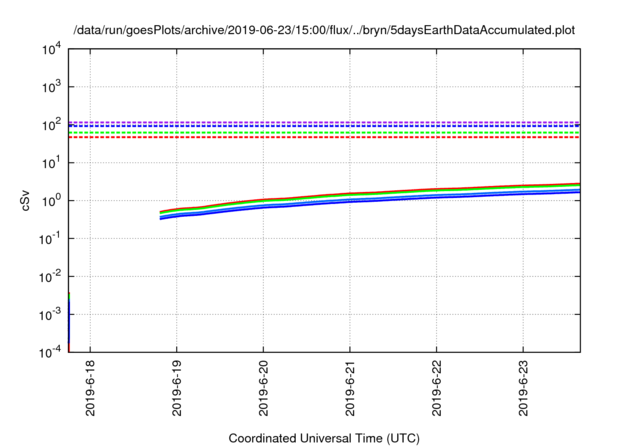Click the purple dashed limit line

tap(324, 122)
